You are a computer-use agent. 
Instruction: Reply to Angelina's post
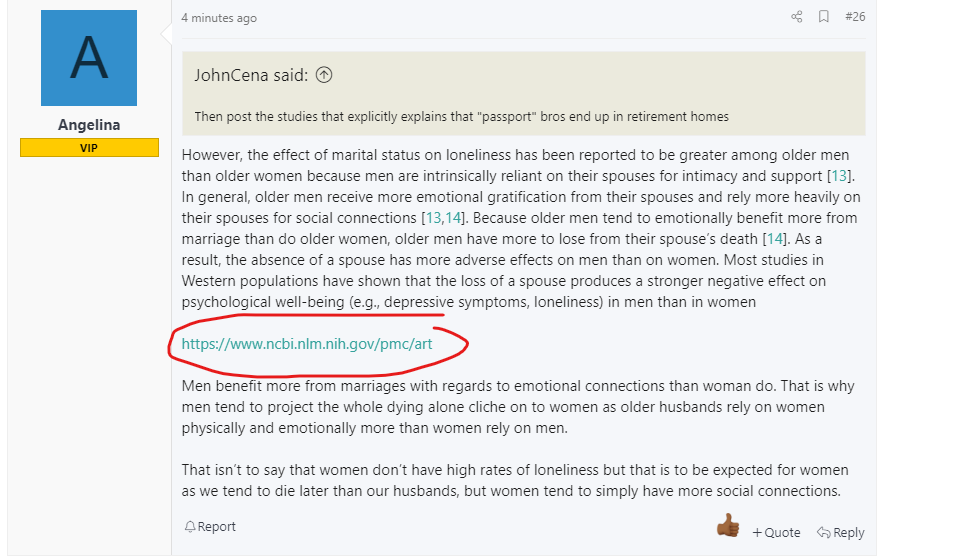[x=841, y=533]
